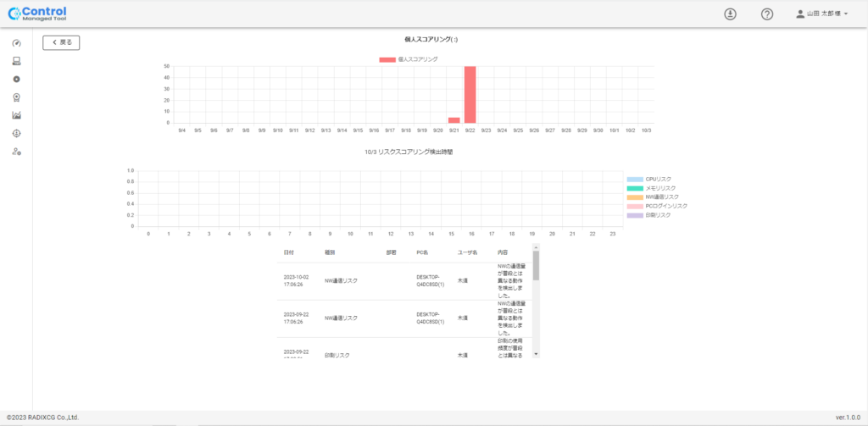Click the 内容 column header
The image size is (868, 426).
[503, 252]
